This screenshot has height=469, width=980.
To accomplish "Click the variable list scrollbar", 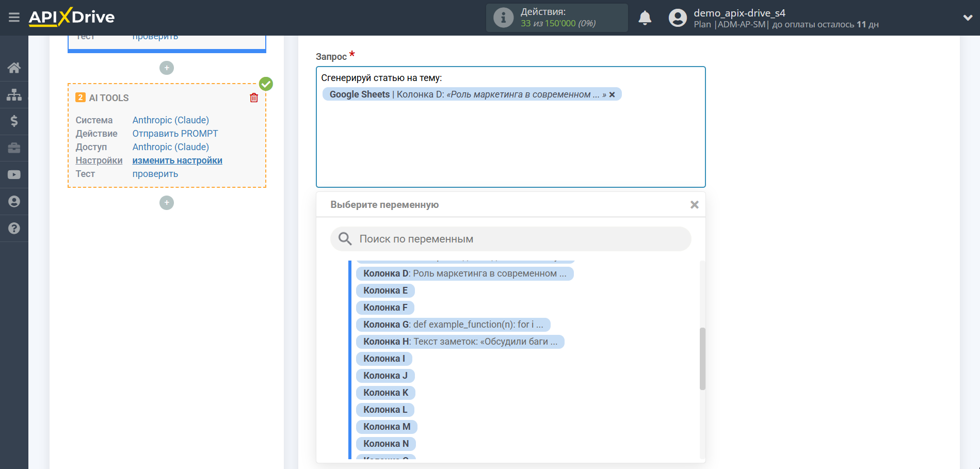I will click(x=702, y=359).
